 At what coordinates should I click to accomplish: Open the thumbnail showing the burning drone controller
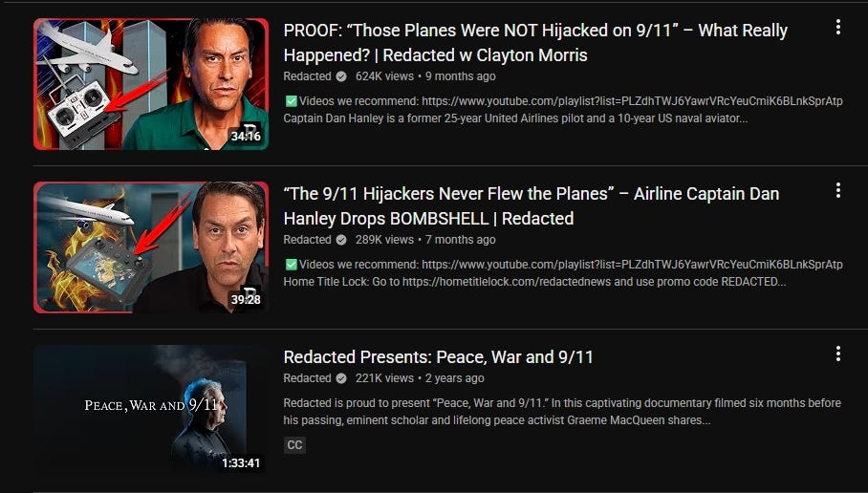[151, 247]
